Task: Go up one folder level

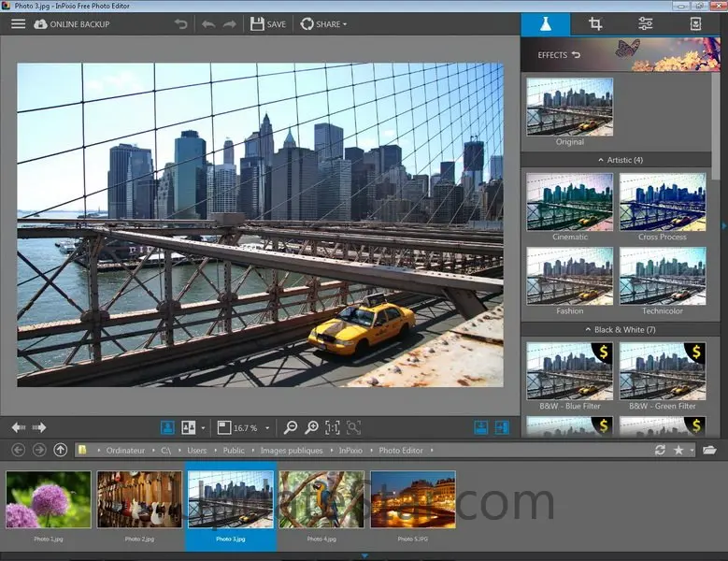Action: point(61,450)
